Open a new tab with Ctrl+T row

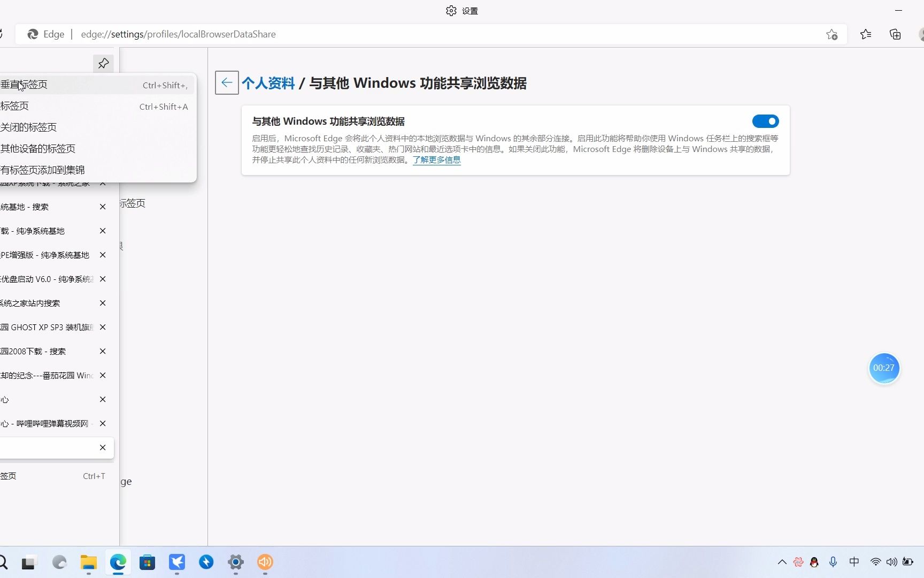pos(56,476)
